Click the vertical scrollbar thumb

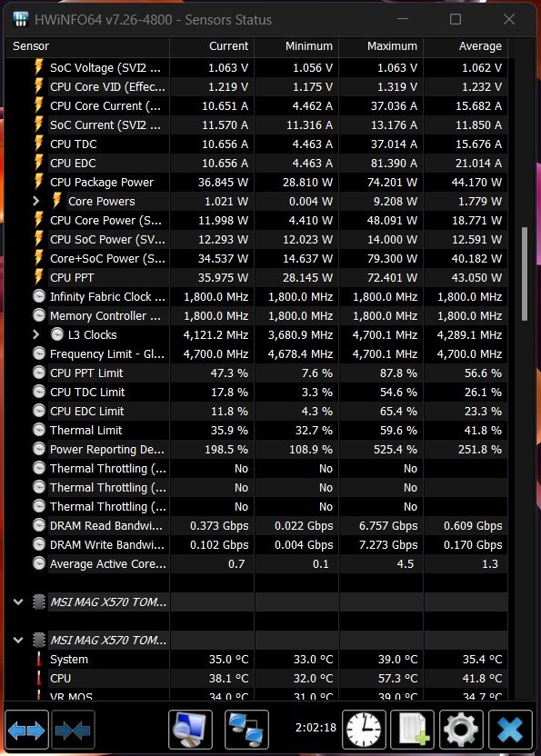click(525, 274)
